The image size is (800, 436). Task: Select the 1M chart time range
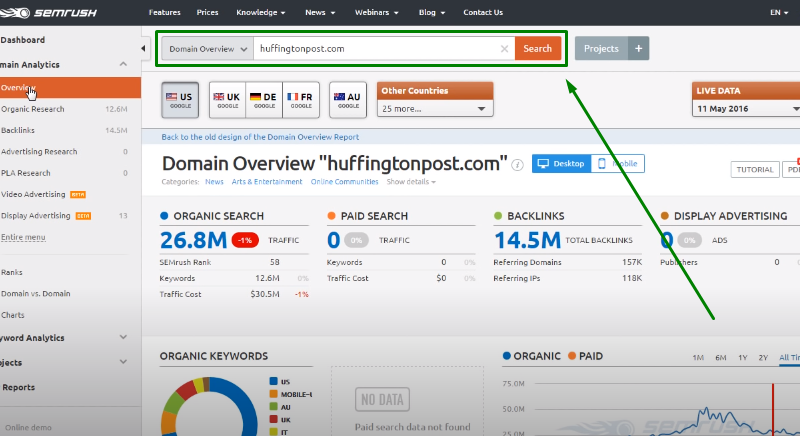coord(698,358)
